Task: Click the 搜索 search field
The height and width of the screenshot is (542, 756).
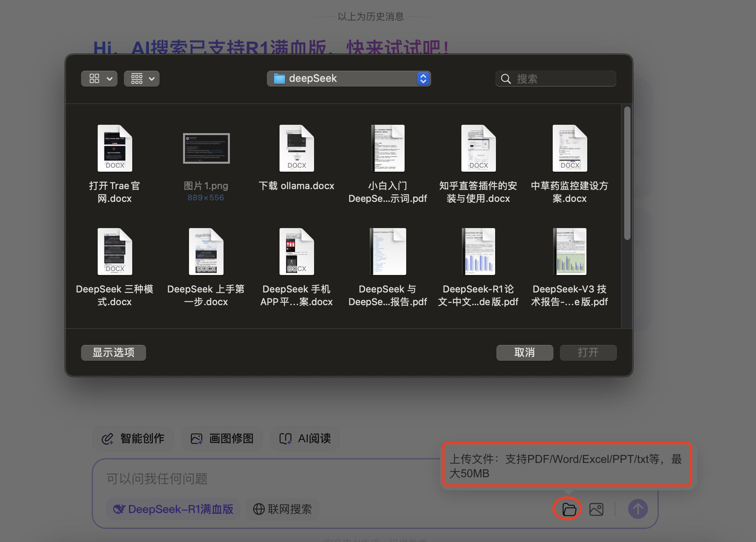Action: coord(556,79)
